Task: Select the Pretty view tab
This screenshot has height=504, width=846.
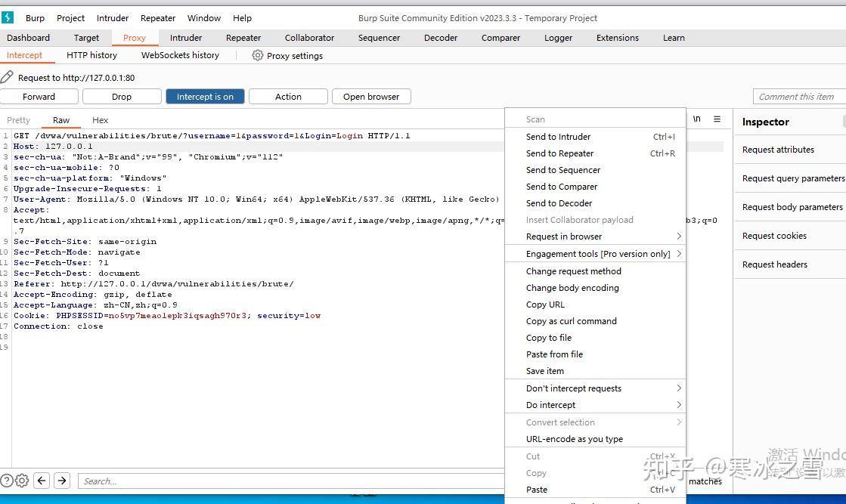Action: (x=18, y=120)
